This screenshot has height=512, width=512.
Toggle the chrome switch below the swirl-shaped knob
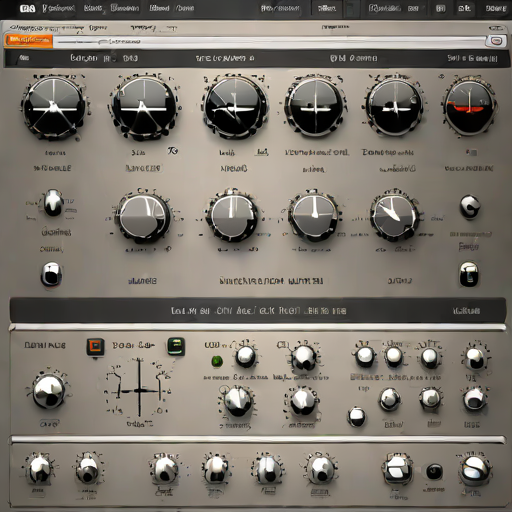469,274
